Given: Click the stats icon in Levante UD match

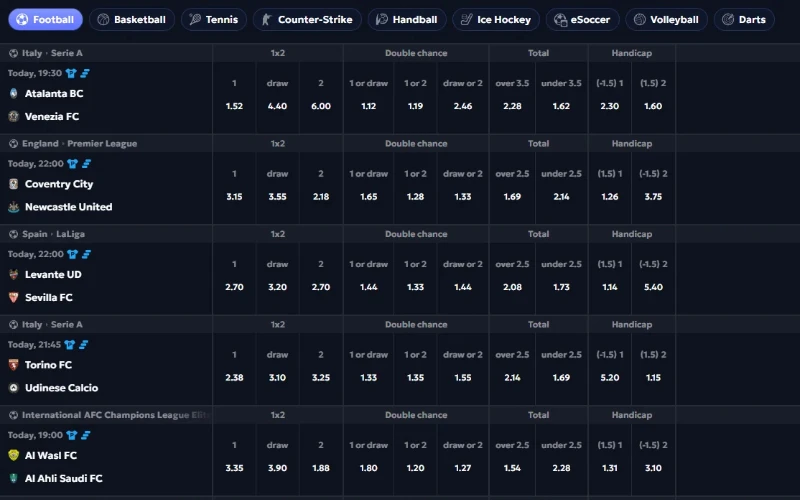Looking at the screenshot, I should pos(86,254).
